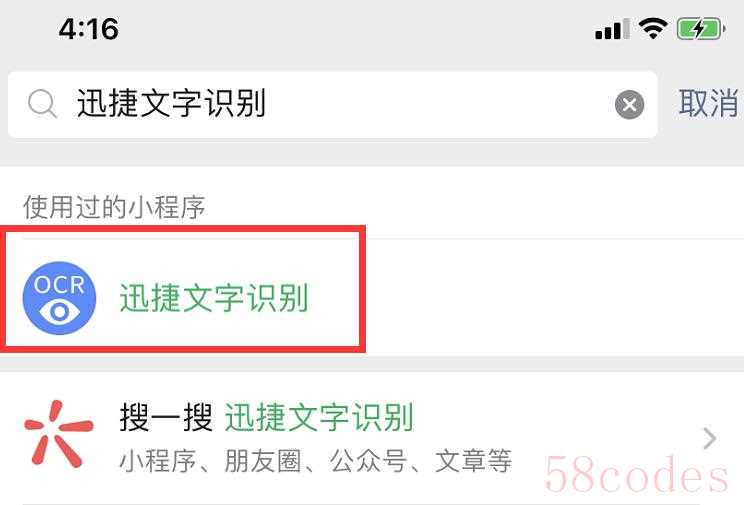Tap the magnifier icon in search bar
Image resolution: width=744 pixels, height=505 pixels.
[42, 103]
